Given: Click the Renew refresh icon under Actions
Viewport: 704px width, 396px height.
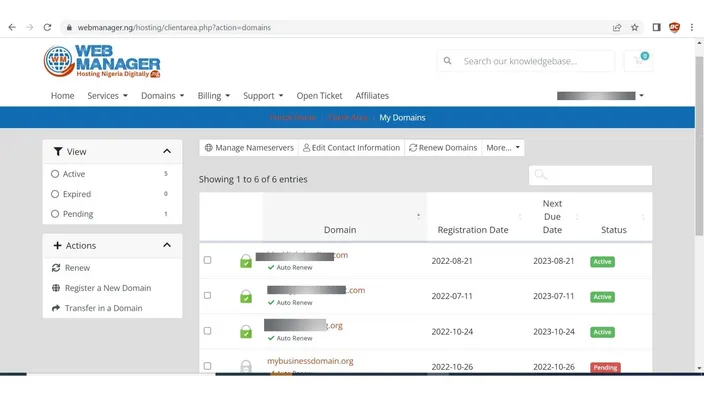Looking at the screenshot, I should pyautogui.click(x=56, y=268).
